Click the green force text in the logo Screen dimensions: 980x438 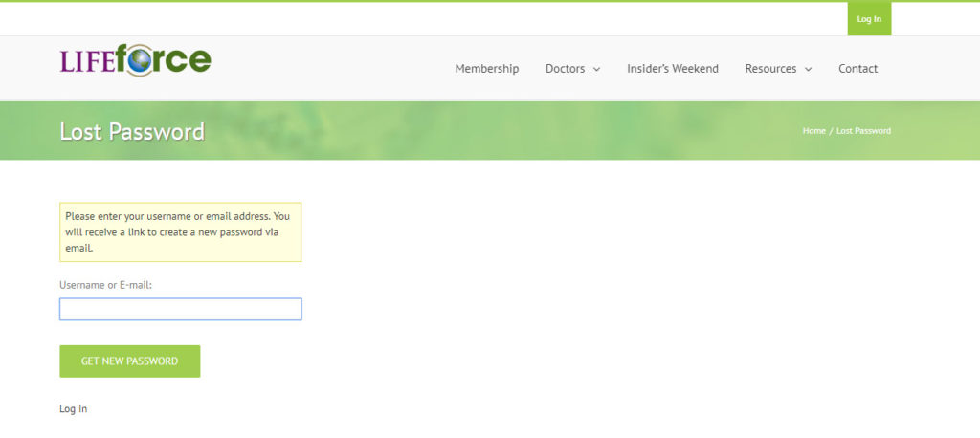[177, 60]
